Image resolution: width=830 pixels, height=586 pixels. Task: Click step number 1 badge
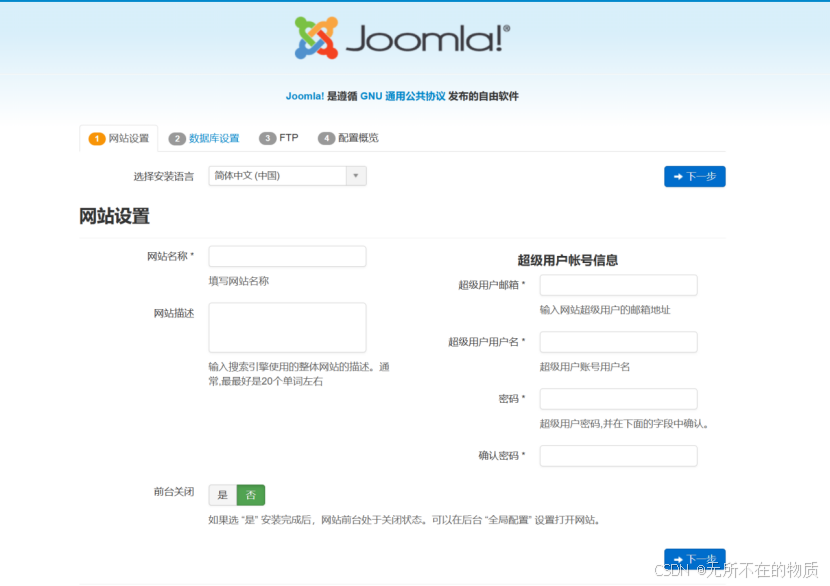click(x=97, y=139)
